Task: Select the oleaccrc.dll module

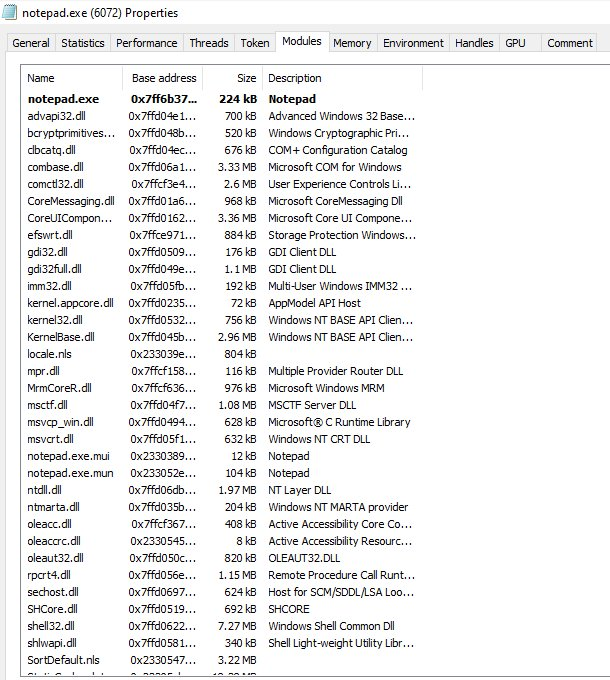Action: coord(222,541)
